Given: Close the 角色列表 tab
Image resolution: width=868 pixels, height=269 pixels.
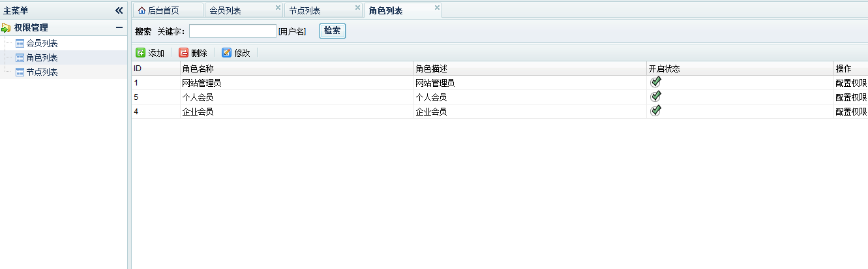Looking at the screenshot, I should [x=437, y=8].
